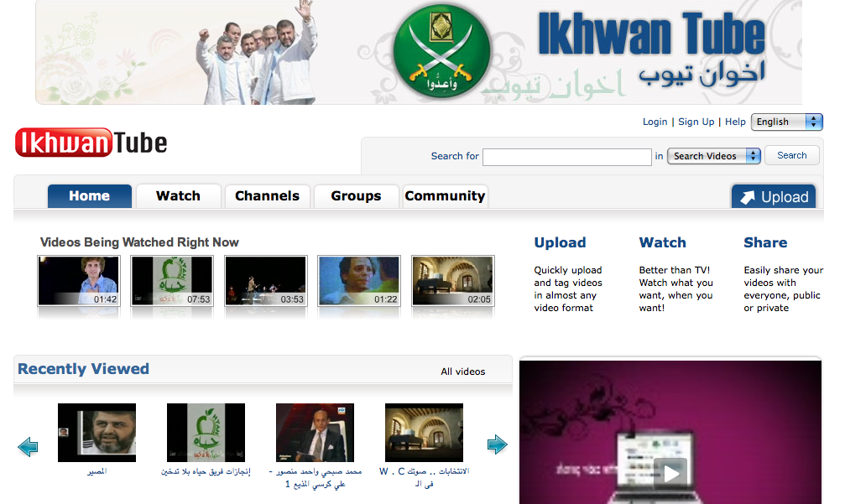Focus the Search for text field
Image resolution: width=845 pixels, height=504 pixels.
[566, 157]
